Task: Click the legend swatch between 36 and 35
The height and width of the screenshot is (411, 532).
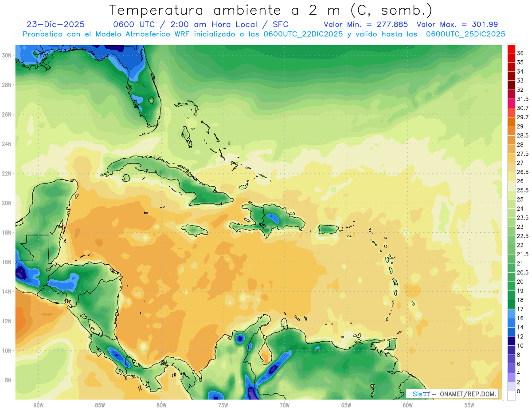Action: click(x=511, y=58)
